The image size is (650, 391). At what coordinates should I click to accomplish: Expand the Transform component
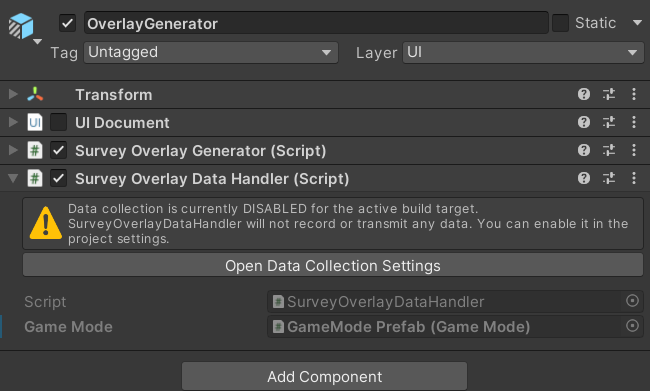click(x=13, y=94)
